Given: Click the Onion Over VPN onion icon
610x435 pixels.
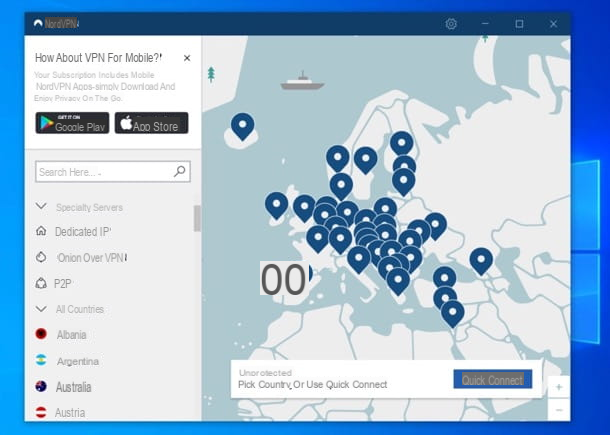Looking at the screenshot, I should coord(41,257).
